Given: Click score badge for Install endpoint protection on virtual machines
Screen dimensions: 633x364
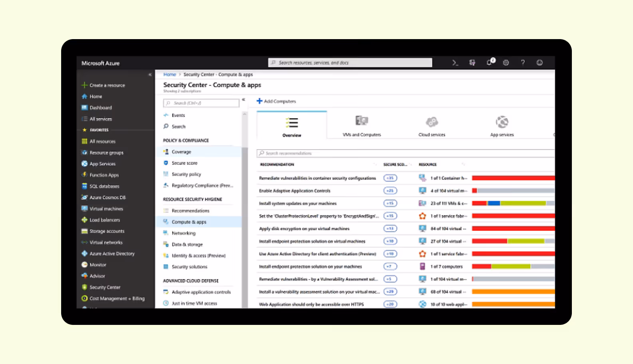Looking at the screenshot, I should (x=390, y=241).
